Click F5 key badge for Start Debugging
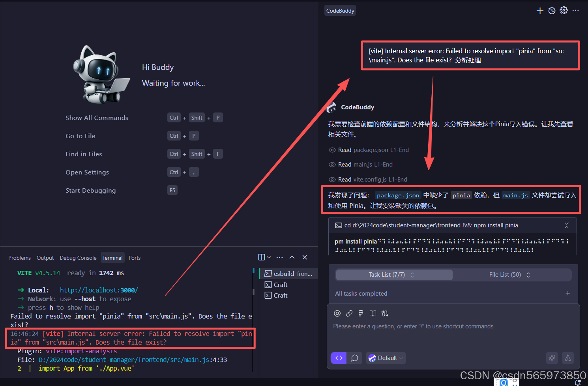 pyautogui.click(x=172, y=190)
